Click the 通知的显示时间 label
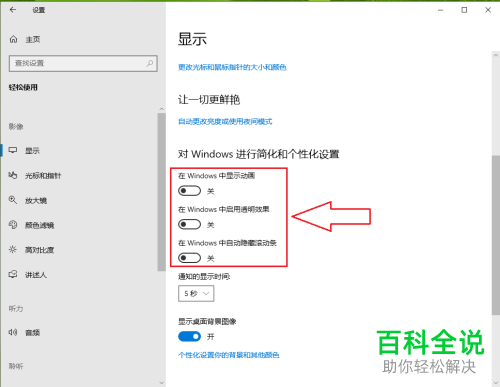The width and height of the screenshot is (500, 387). coord(204,276)
